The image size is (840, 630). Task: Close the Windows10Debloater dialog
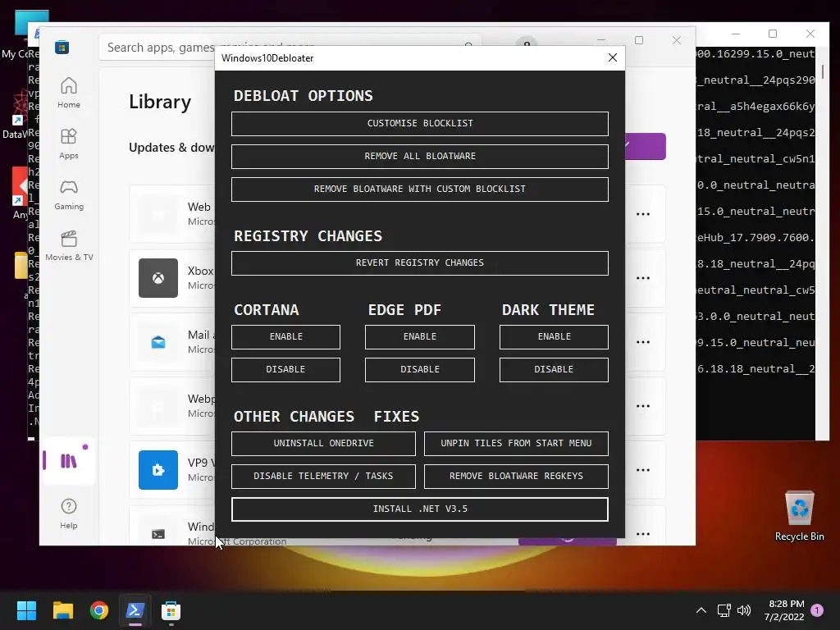[613, 57]
